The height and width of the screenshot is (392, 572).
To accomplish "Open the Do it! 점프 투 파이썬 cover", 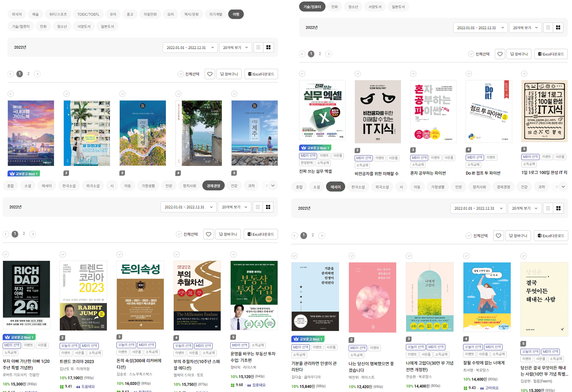I will pyautogui.click(x=489, y=111).
